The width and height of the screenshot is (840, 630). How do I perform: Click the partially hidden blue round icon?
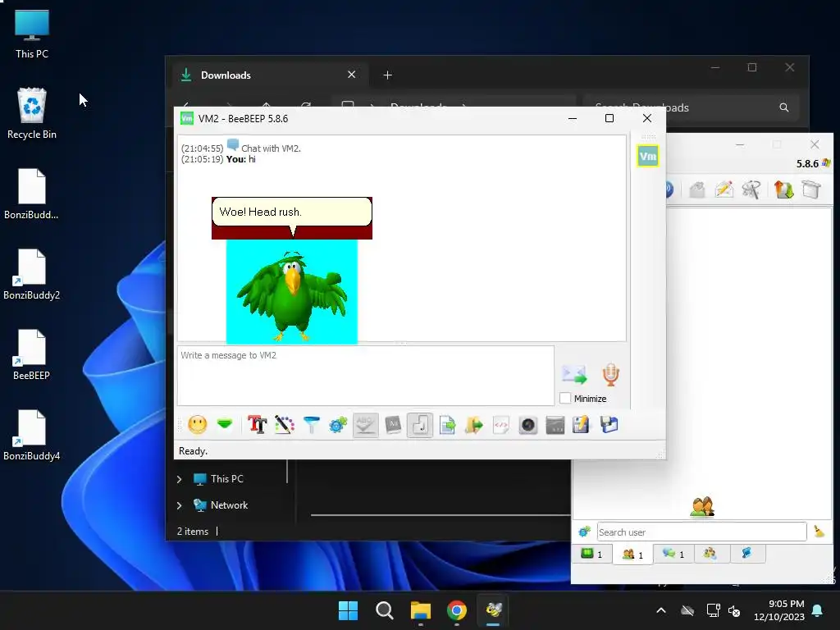[x=669, y=189]
